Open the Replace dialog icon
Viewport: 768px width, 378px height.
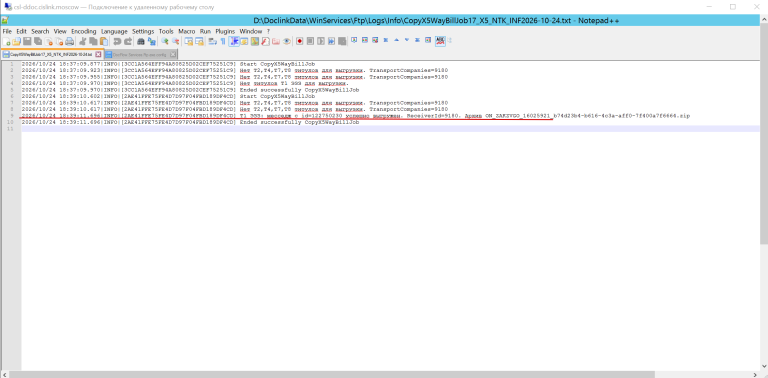click(x=151, y=41)
